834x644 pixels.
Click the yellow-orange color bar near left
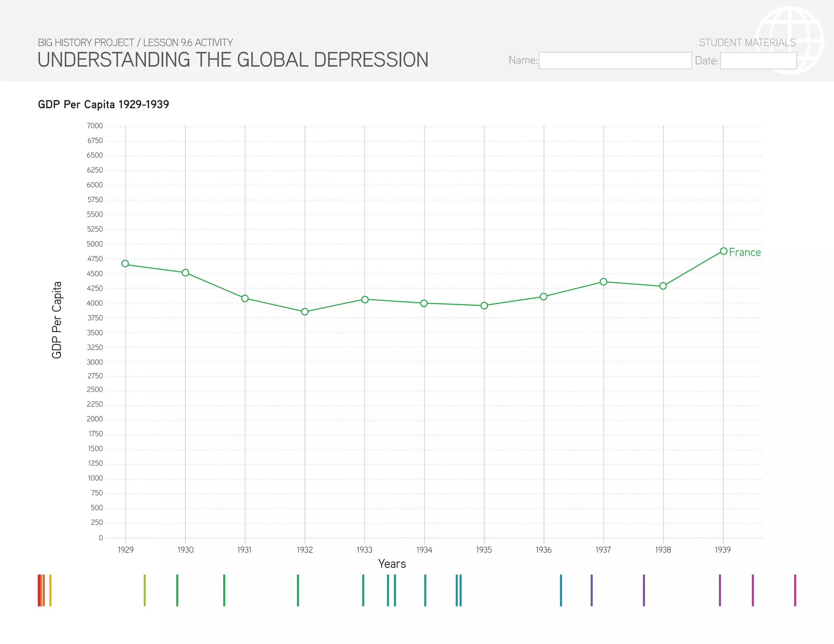50,590
